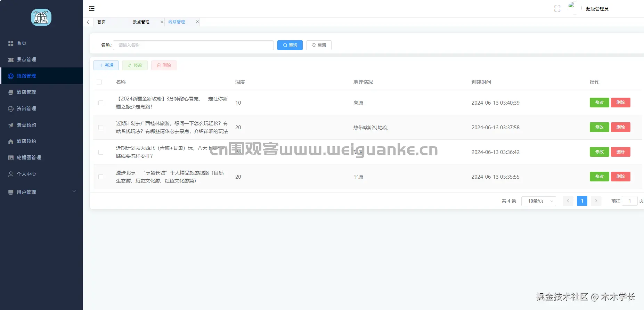644x310 pixels.
Task: Close the 景点管理 tab
Action: click(x=162, y=22)
